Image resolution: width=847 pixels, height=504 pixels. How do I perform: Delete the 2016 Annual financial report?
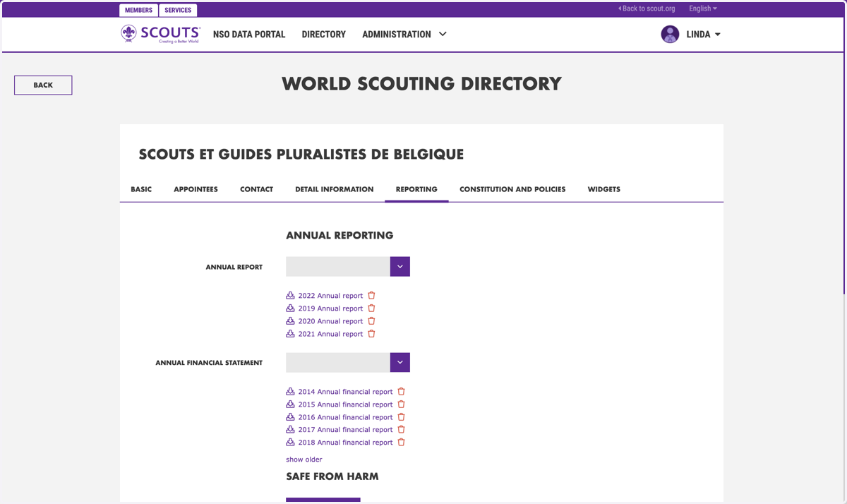(401, 417)
